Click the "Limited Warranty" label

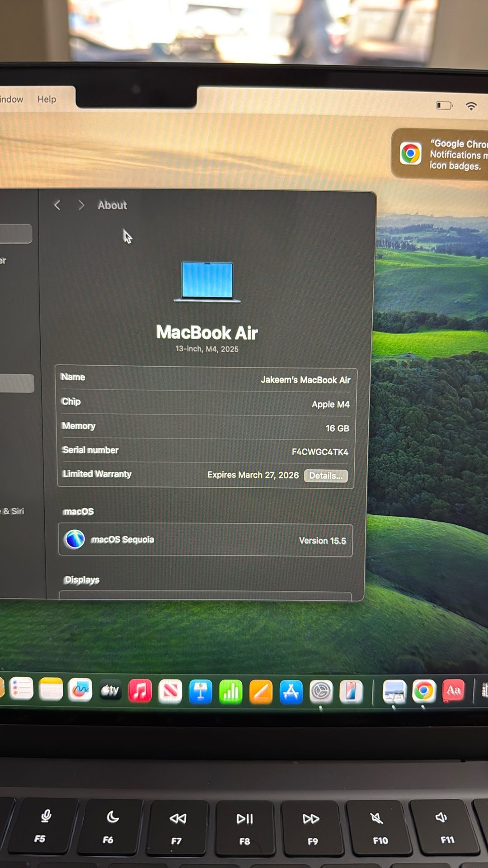(97, 474)
